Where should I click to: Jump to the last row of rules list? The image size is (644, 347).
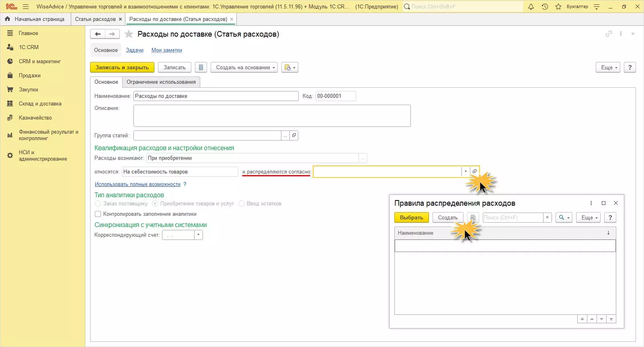[x=611, y=319]
